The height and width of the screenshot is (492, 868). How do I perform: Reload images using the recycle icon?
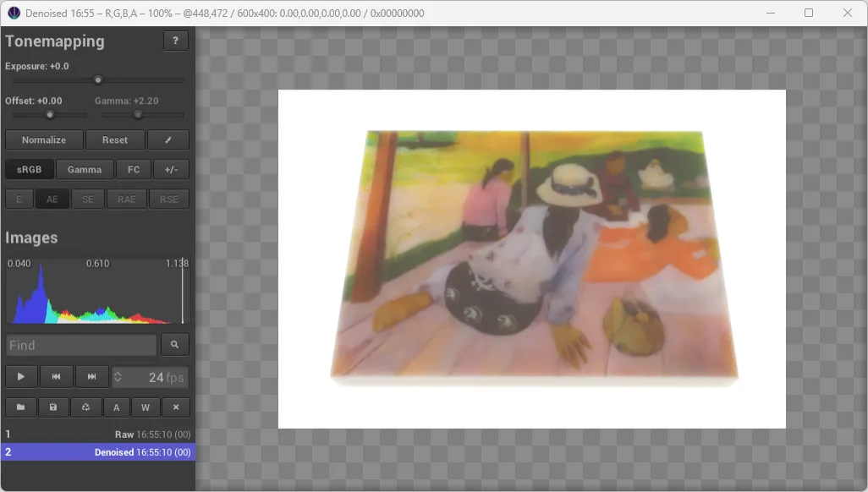pos(85,407)
